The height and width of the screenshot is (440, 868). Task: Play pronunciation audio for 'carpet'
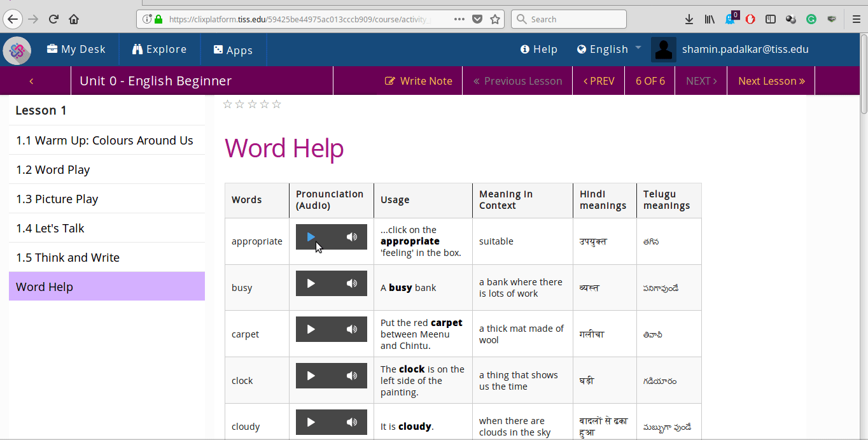311,329
